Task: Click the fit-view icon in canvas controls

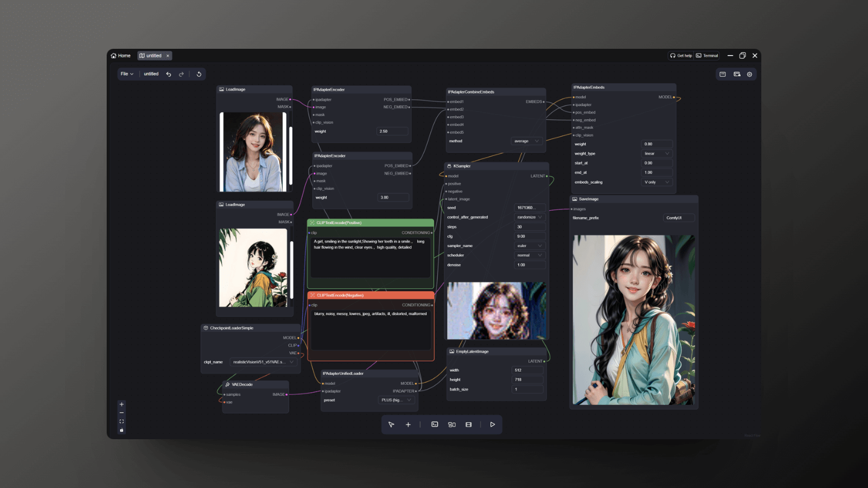Action: (121, 421)
